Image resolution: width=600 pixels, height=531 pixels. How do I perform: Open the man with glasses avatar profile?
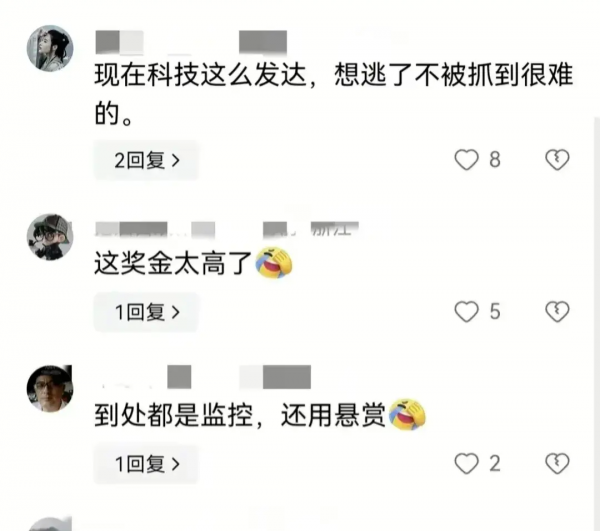[50, 388]
